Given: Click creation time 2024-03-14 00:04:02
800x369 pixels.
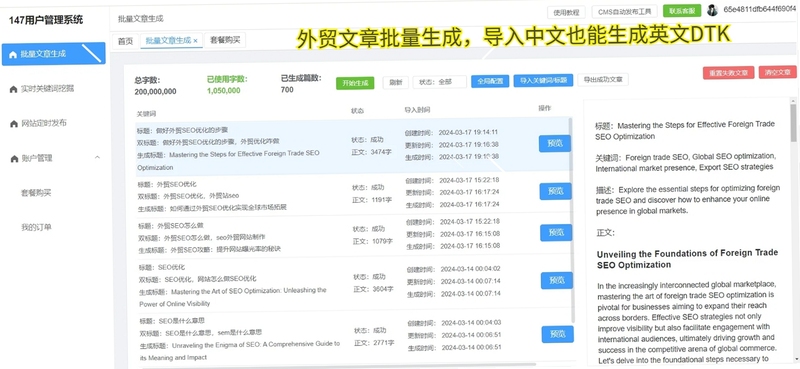Looking at the screenshot, I should coord(470,269).
